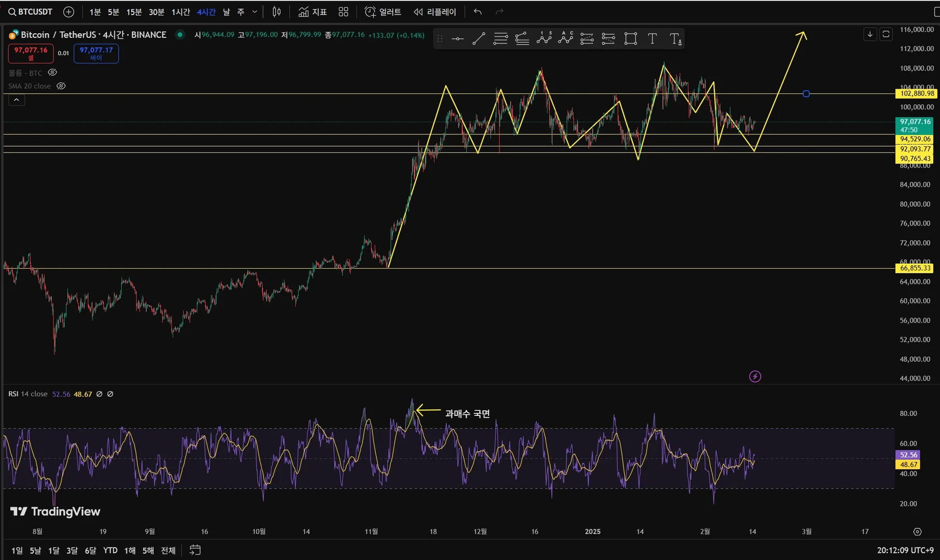Switch to the 1시간 timeframe
940x560 pixels.
[180, 12]
